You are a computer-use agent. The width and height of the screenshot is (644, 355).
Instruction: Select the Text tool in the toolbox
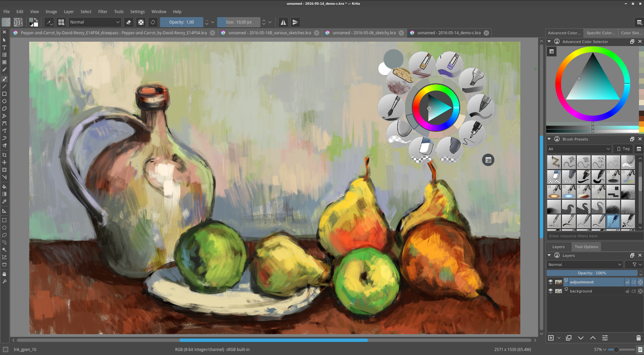(4, 47)
